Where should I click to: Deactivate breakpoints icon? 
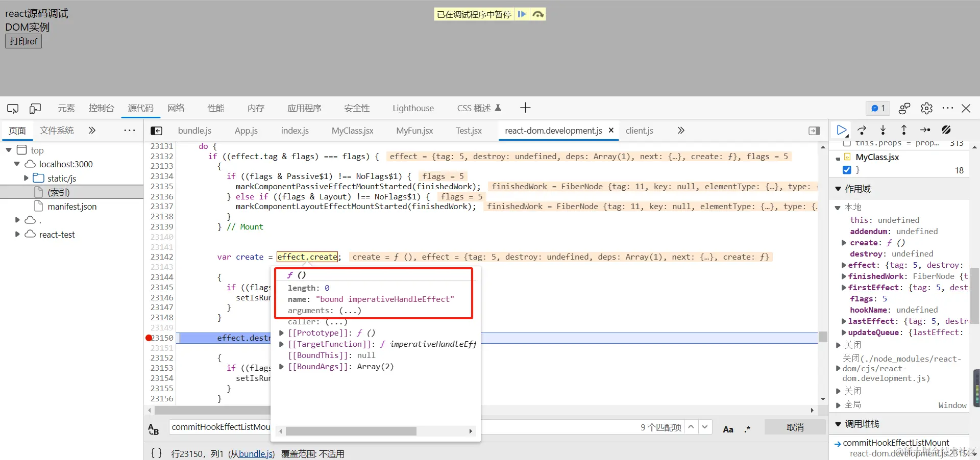[946, 130]
